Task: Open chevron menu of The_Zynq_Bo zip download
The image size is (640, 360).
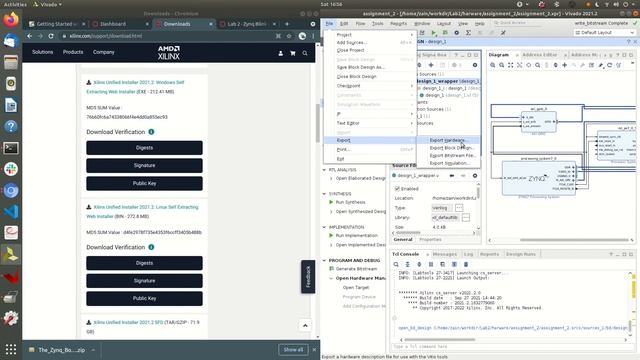Action: point(93,350)
